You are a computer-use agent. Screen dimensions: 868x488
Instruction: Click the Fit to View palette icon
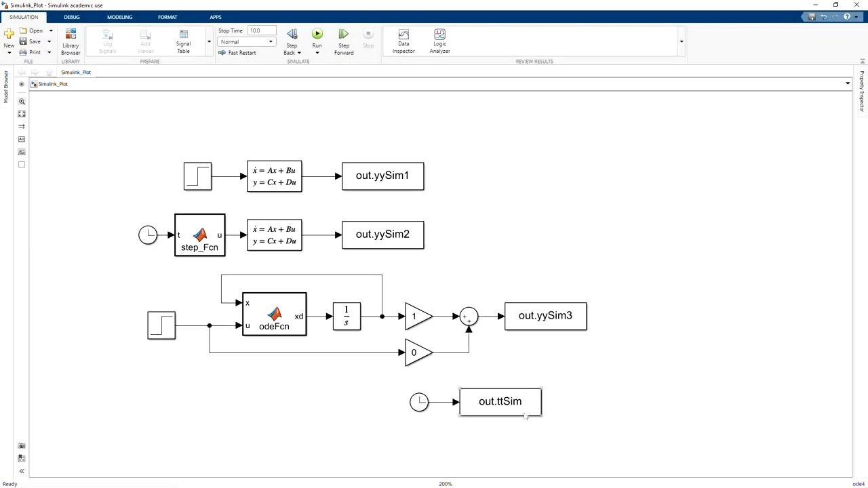22,114
